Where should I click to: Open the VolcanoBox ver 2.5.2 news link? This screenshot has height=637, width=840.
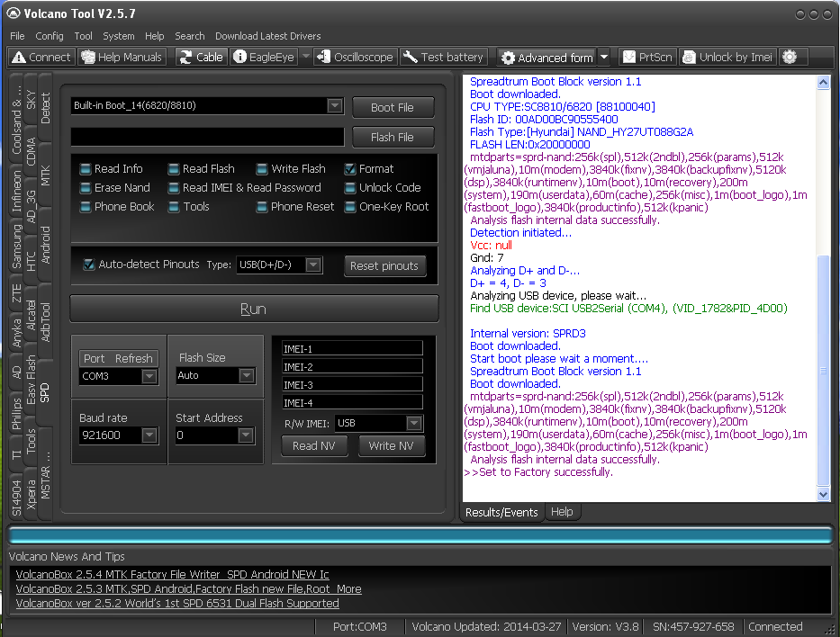pyautogui.click(x=177, y=604)
